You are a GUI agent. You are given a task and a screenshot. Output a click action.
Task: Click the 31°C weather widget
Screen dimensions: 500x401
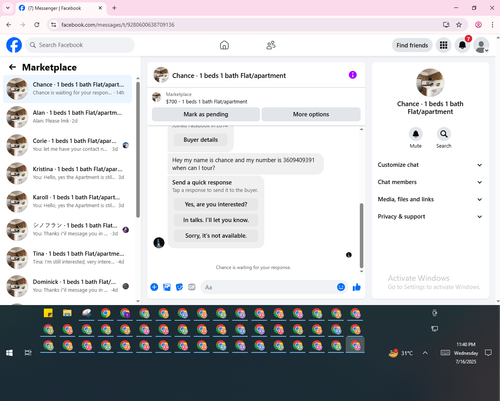pyautogui.click(x=401, y=353)
